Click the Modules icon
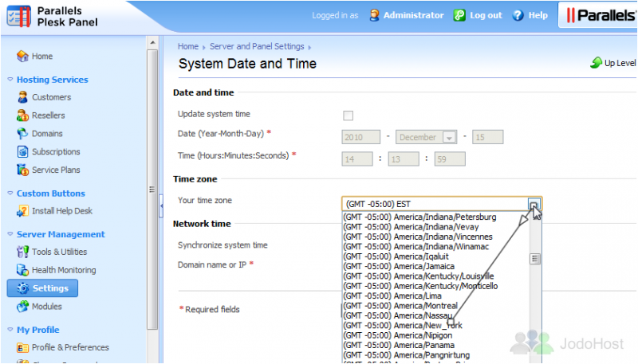Viewport: 638px width, 364px height. pyautogui.click(x=22, y=307)
